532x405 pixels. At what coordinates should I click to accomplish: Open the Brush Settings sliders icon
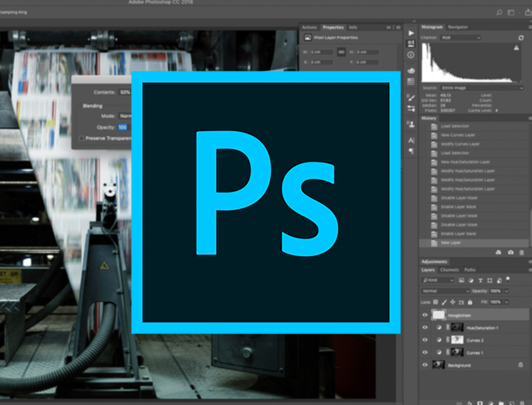point(411,108)
